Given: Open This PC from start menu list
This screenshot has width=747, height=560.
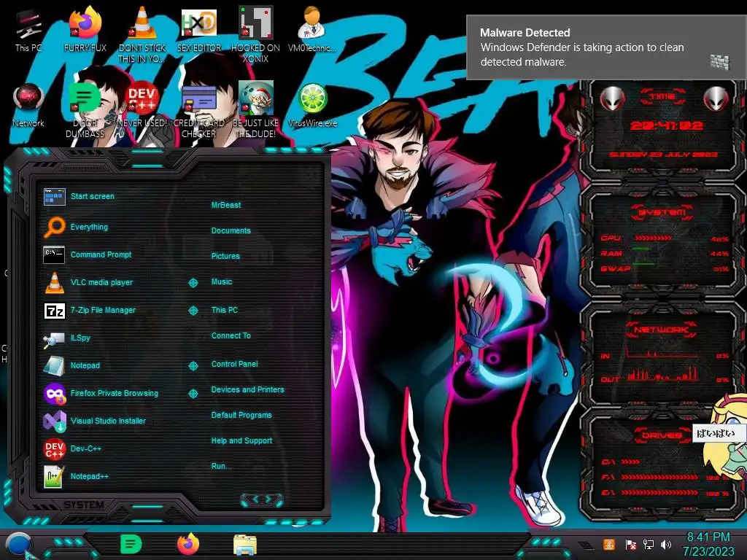Looking at the screenshot, I should [x=225, y=310].
